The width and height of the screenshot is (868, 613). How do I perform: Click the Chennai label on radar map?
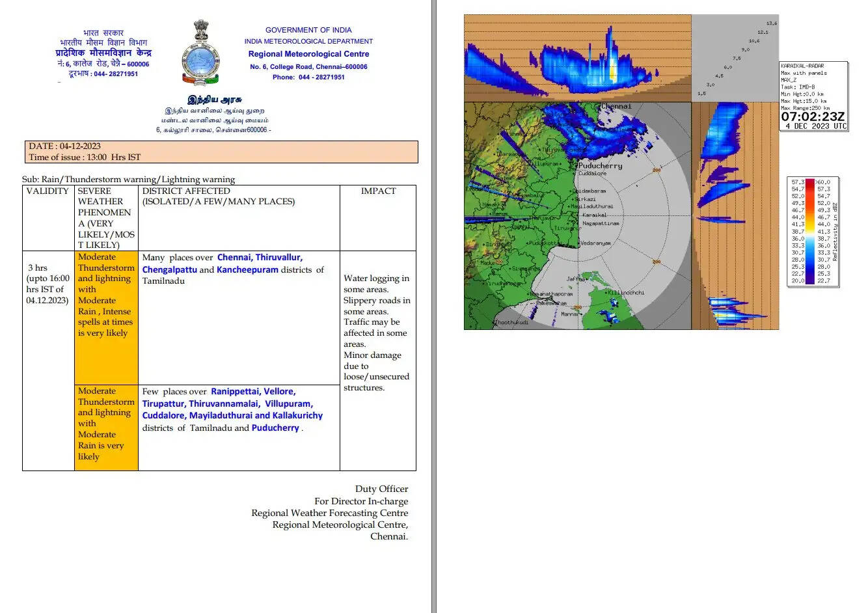(x=616, y=106)
